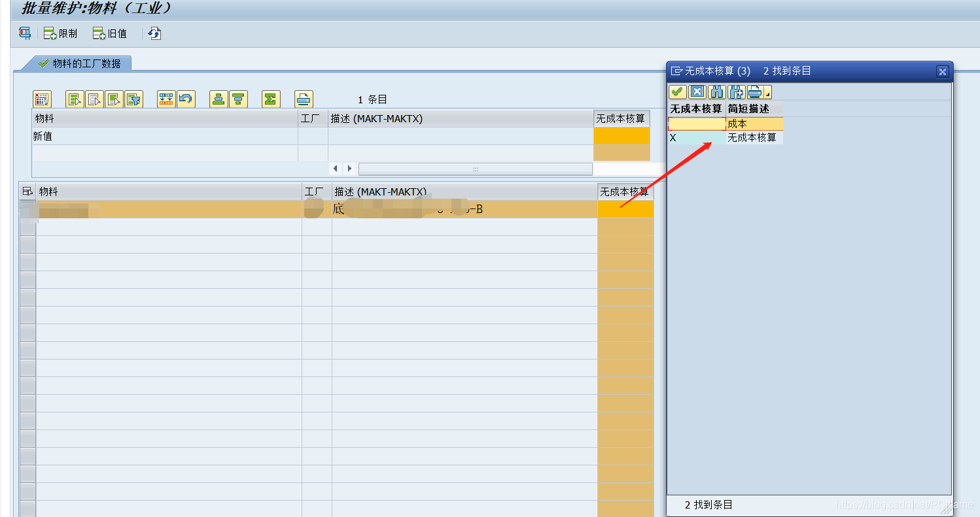Open the print dropdown arrow in the popup
Screen dimensions: 980x517
(768, 92)
